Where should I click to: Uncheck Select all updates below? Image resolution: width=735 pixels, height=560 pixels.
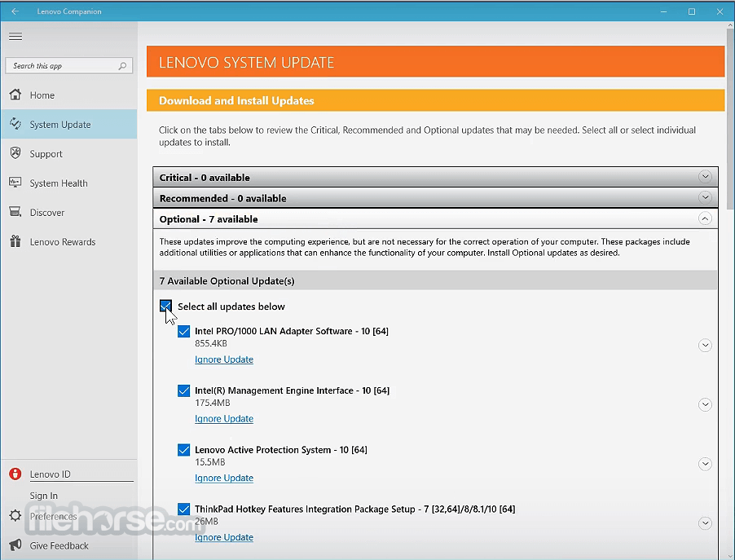(x=165, y=306)
